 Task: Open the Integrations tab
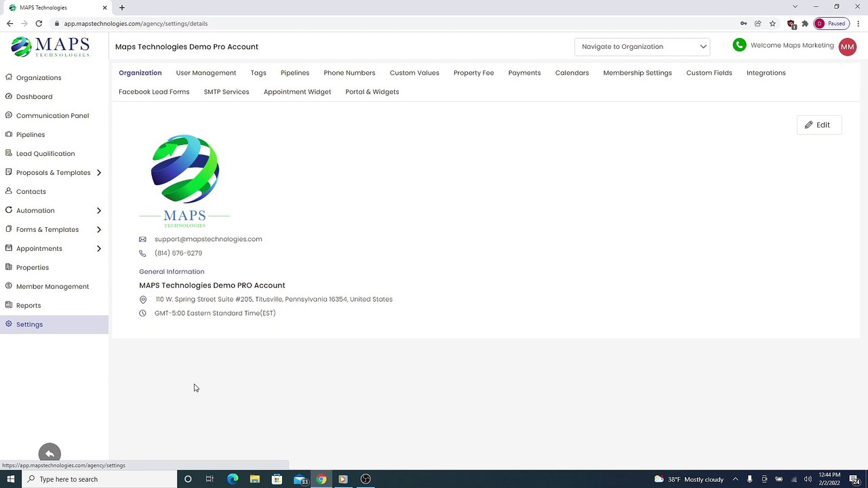[x=766, y=73]
